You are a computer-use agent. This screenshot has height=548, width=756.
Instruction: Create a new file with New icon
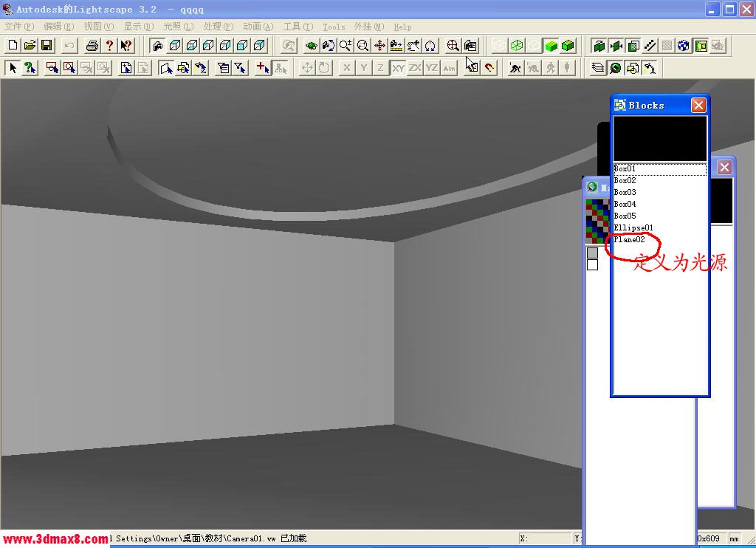tap(13, 45)
